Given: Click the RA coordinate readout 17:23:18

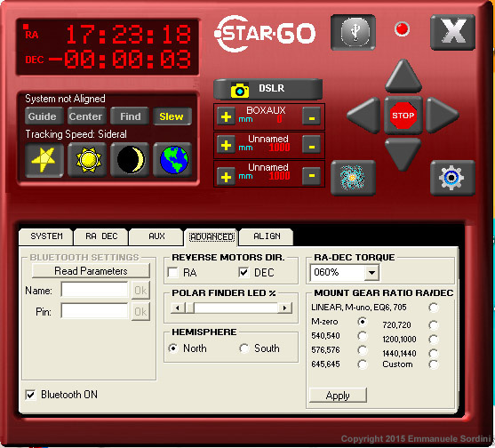Looking at the screenshot, I should [x=128, y=34].
